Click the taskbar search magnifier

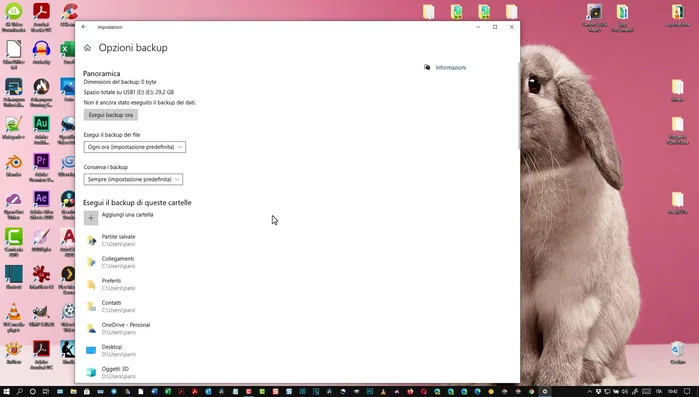click(x=20, y=392)
